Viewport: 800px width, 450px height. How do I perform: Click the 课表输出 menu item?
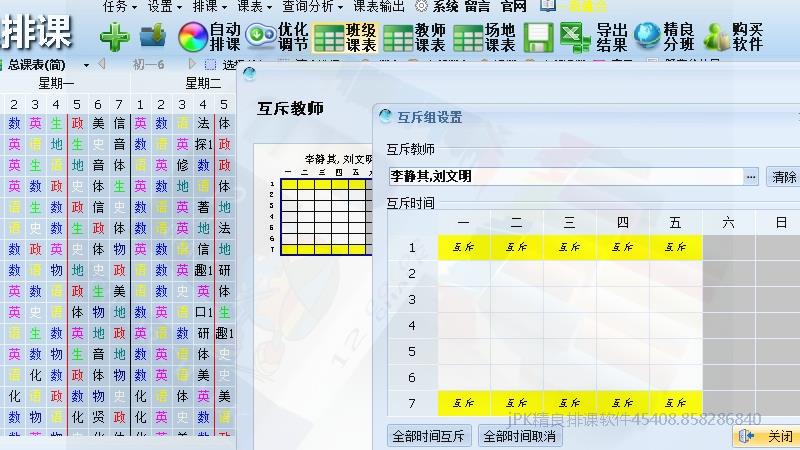tap(379, 6)
